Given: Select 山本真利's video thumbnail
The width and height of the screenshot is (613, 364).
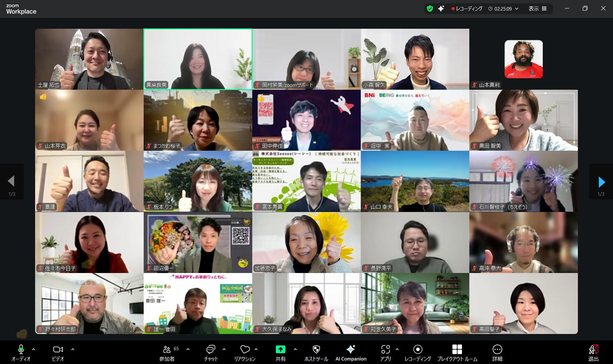Looking at the screenshot, I should [523, 59].
